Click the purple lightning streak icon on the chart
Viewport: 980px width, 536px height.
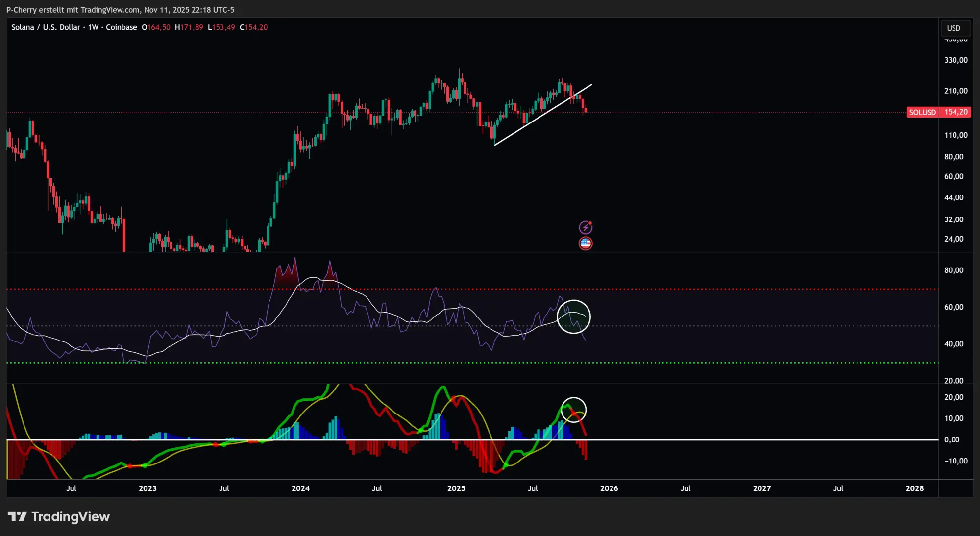586,227
